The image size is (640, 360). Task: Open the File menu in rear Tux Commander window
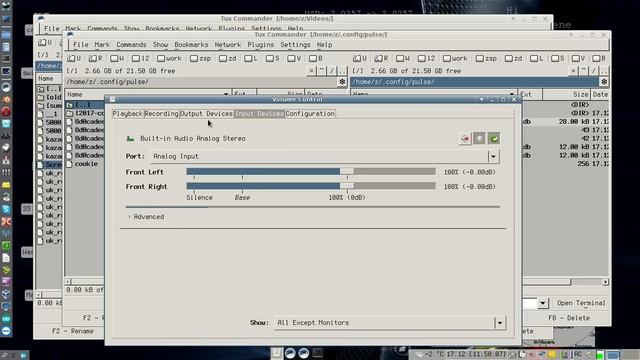[51, 29]
